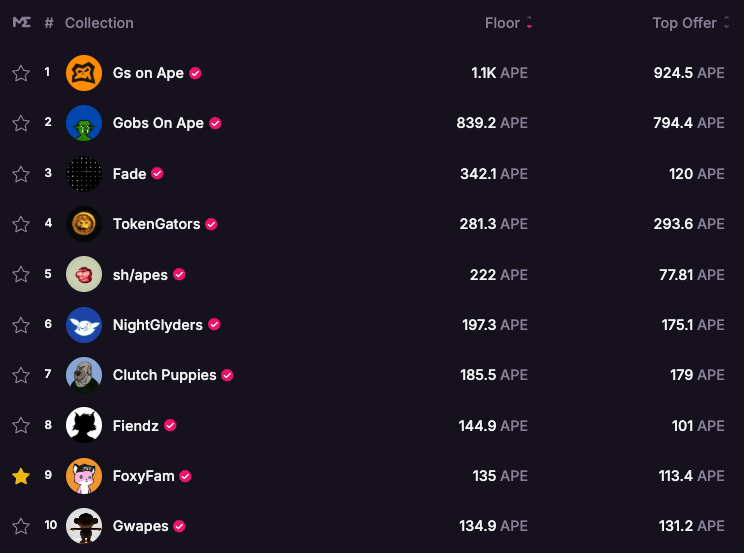Unfavorite FoxyFam with its yellow star
Viewport: 744px width, 553px height.
tap(21, 476)
